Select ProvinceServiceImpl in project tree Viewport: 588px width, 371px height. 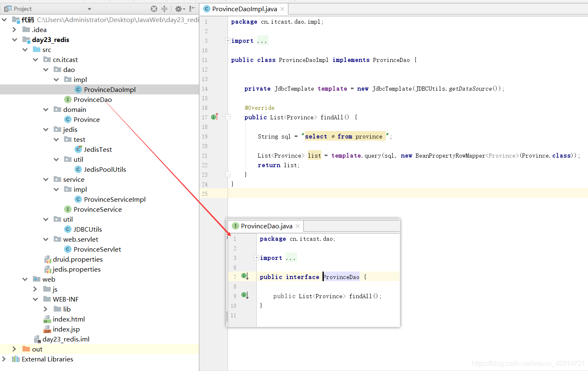point(115,199)
